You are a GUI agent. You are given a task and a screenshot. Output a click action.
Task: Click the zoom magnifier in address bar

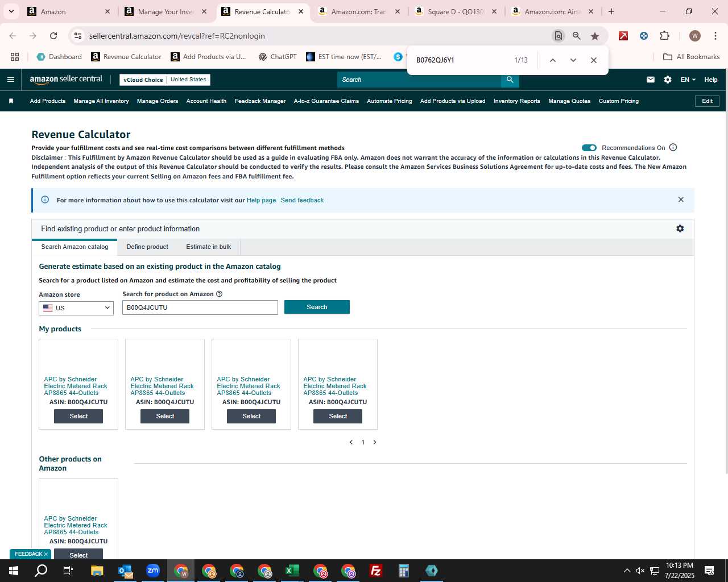pos(577,36)
